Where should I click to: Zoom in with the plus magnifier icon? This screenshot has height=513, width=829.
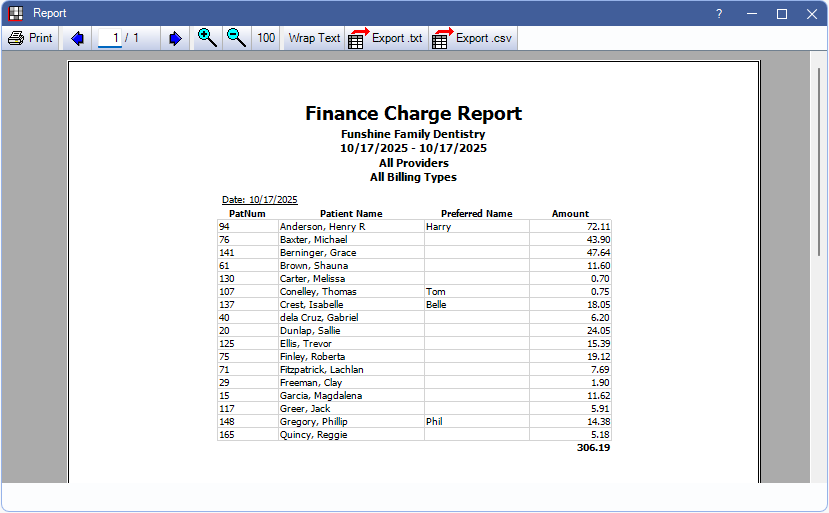point(207,38)
